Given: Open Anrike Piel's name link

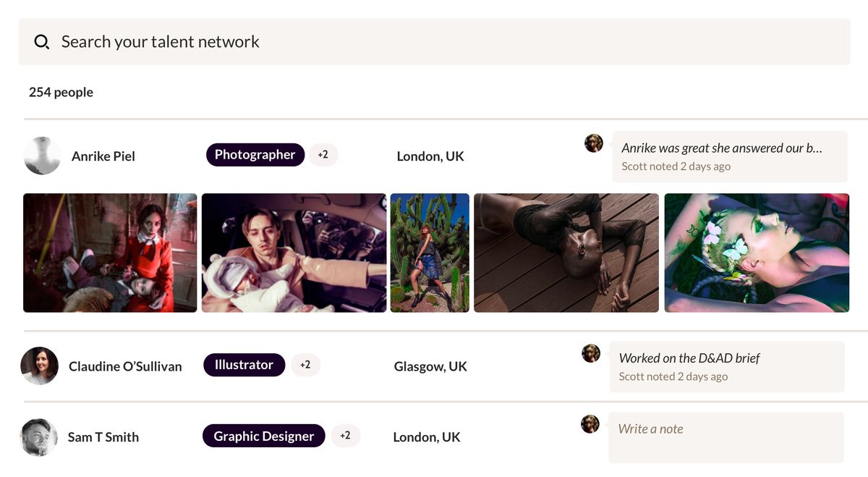Looking at the screenshot, I should (103, 156).
